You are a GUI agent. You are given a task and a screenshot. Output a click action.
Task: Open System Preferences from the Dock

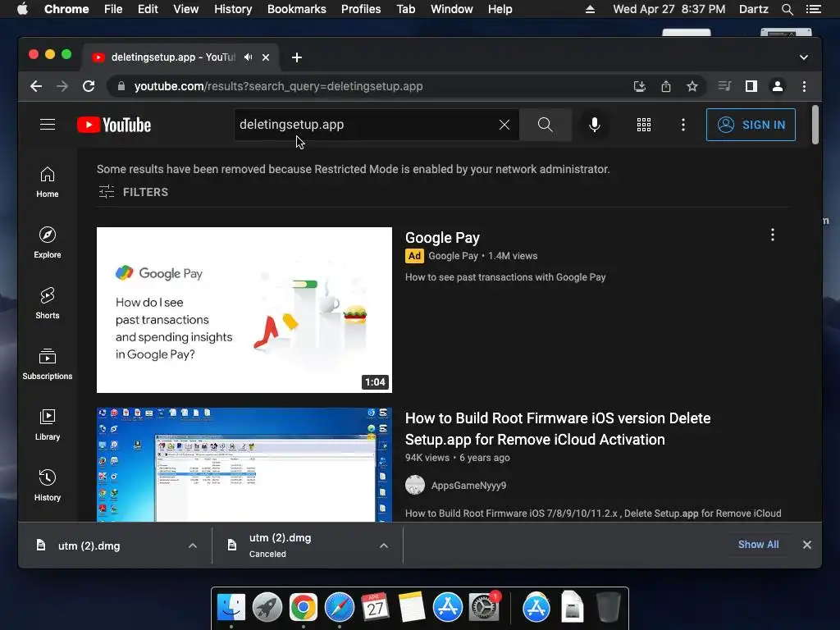pos(484,608)
